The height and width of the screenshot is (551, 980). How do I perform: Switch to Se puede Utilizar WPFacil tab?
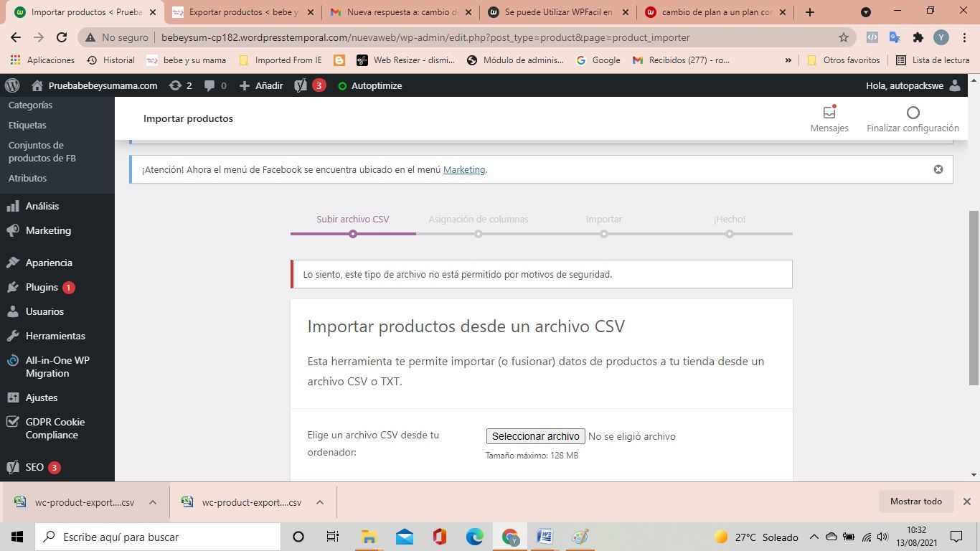(x=557, y=12)
